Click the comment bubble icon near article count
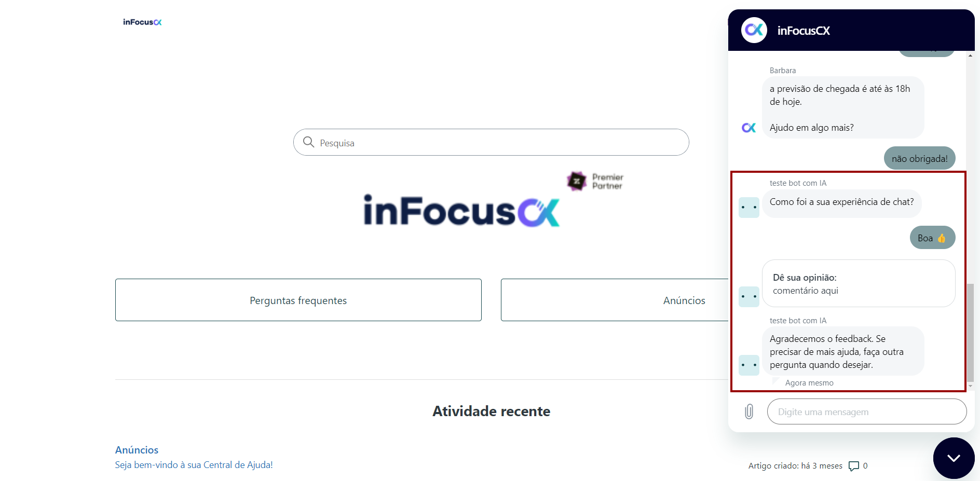980x481 pixels. (853, 466)
